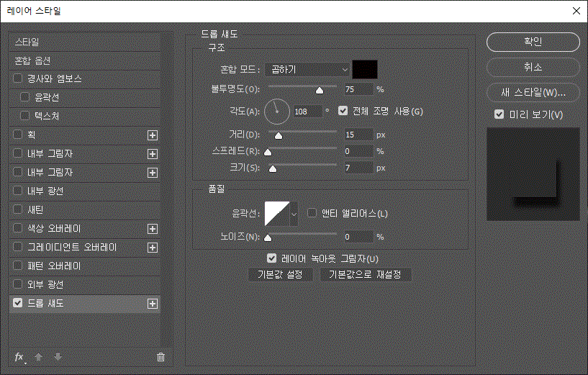Screen dimensions: 588x375
Task: Click 기본값 설정 button
Action: [281, 275]
